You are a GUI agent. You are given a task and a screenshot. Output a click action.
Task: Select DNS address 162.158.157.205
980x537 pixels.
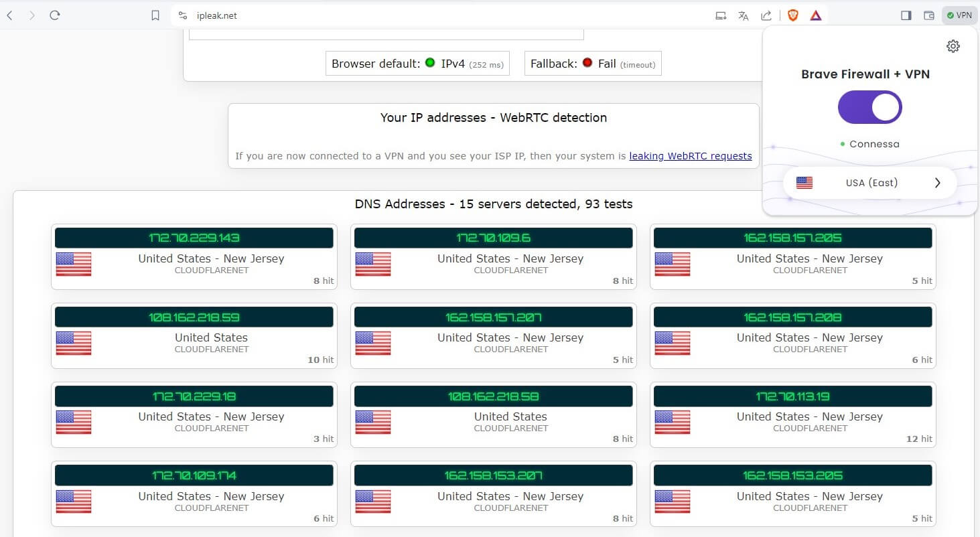coord(792,238)
